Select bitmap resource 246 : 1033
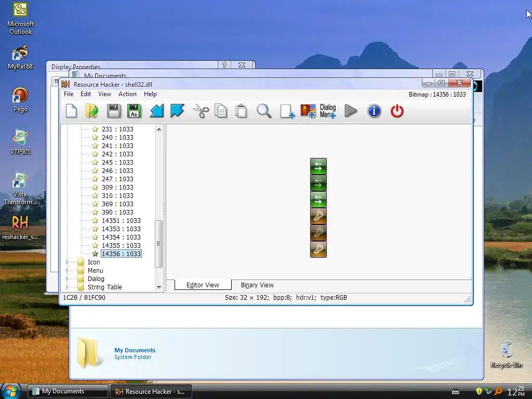 (117, 170)
